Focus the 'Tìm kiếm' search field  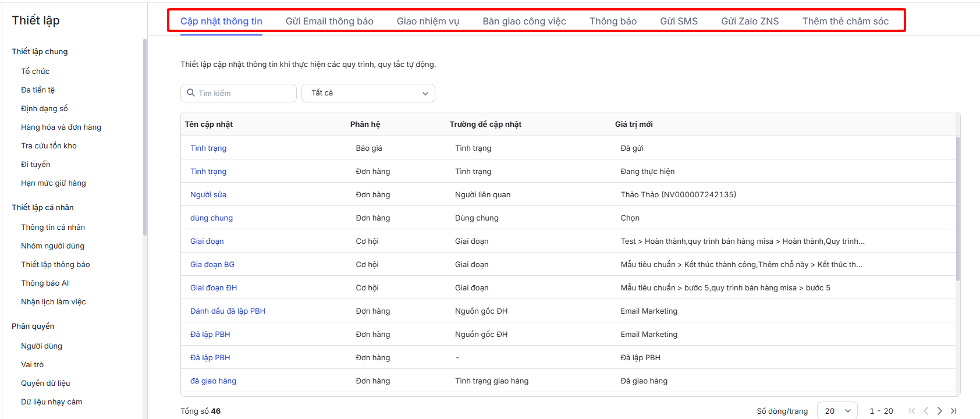click(x=239, y=93)
